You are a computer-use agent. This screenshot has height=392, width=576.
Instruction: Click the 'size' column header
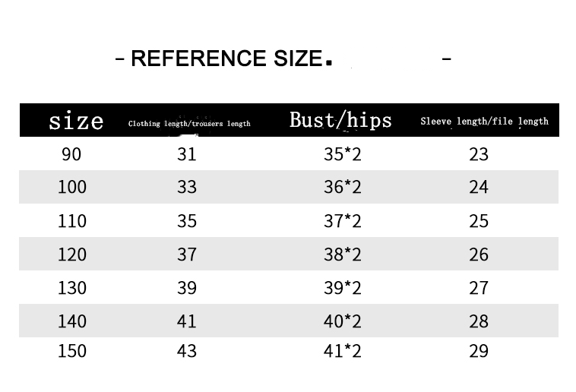point(76,120)
